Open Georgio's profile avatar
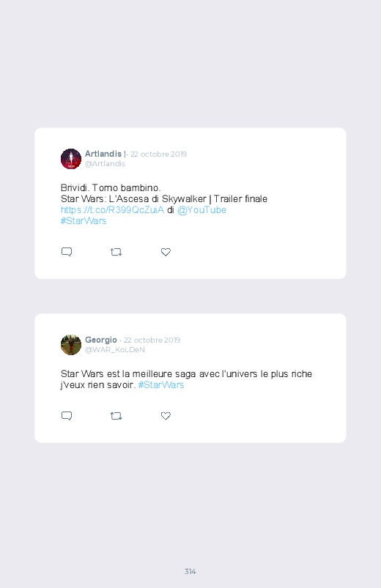The height and width of the screenshot is (588, 381). click(x=71, y=345)
